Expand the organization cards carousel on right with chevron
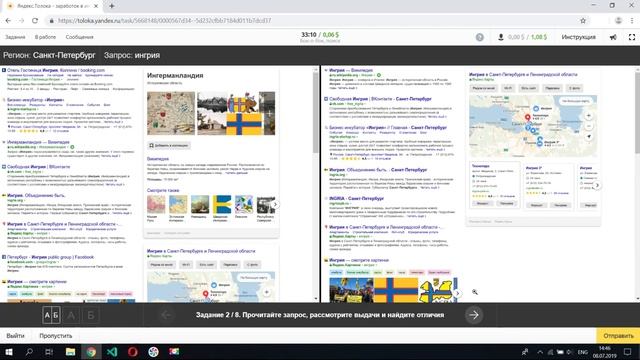 [x=597, y=185]
